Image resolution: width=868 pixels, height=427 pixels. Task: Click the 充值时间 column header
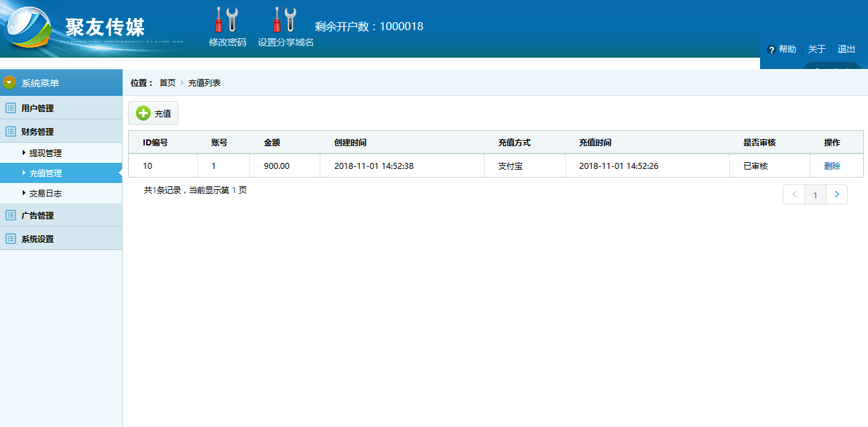[595, 143]
